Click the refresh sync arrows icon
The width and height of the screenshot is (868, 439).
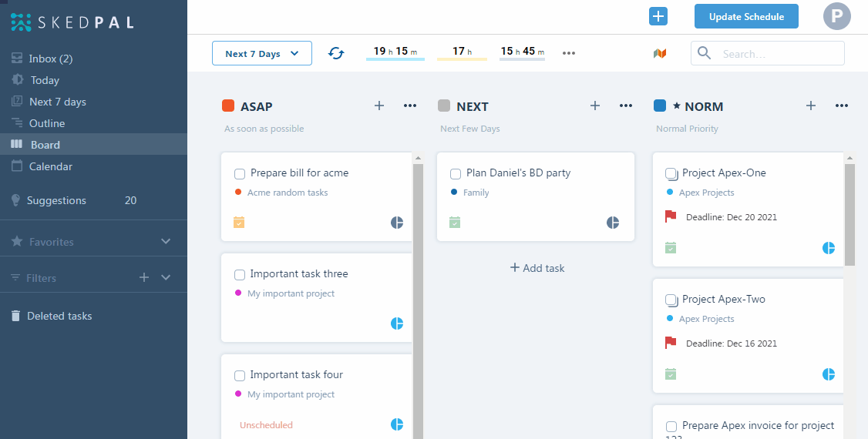[336, 53]
